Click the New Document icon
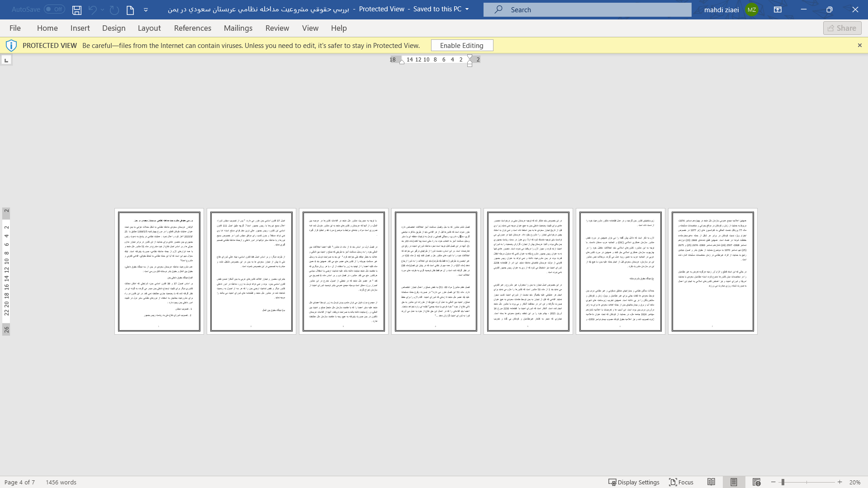This screenshot has width=868, height=488. 130,9
